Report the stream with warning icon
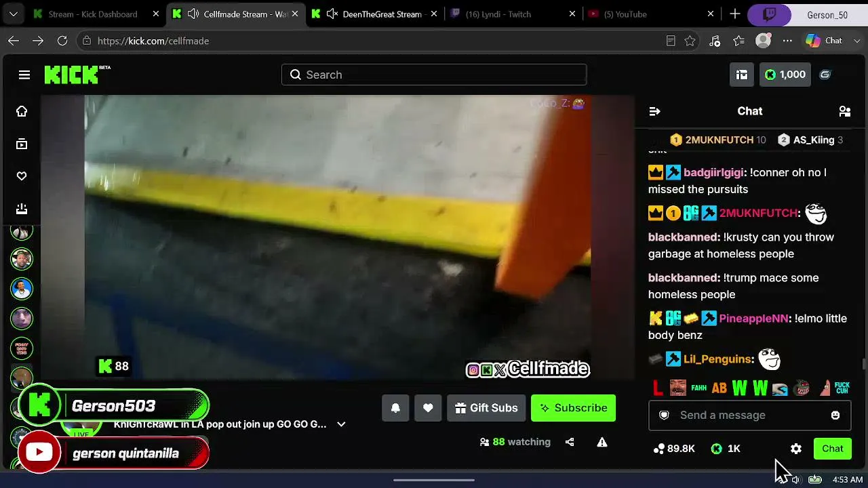This screenshot has width=868, height=488. click(601, 442)
